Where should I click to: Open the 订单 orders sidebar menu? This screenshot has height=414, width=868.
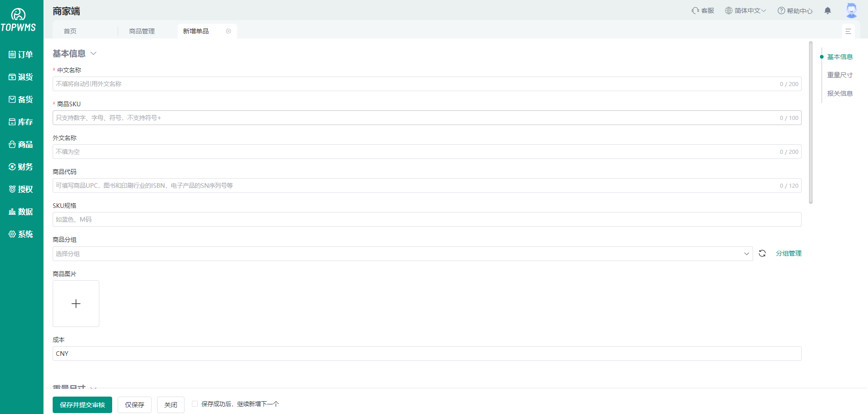(x=21, y=54)
